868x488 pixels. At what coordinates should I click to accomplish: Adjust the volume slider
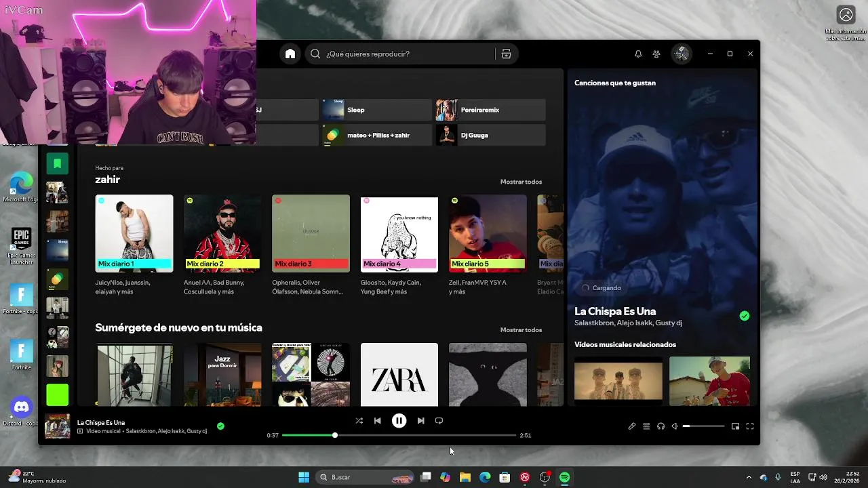[x=703, y=426]
